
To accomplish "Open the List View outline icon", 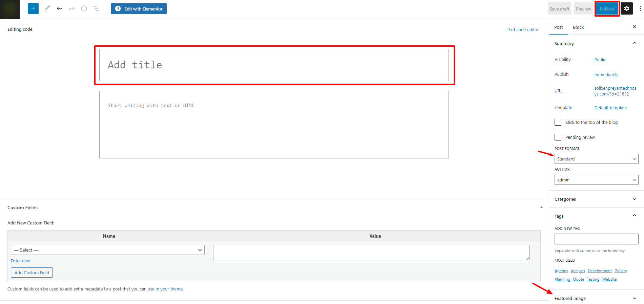I will (x=96, y=8).
